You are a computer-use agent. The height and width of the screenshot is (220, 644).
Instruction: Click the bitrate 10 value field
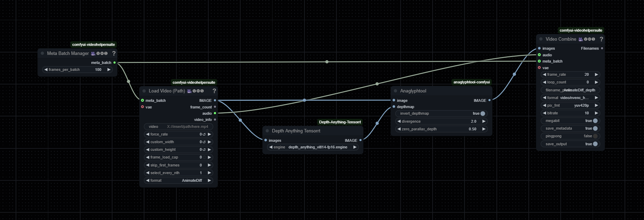[x=570, y=113]
